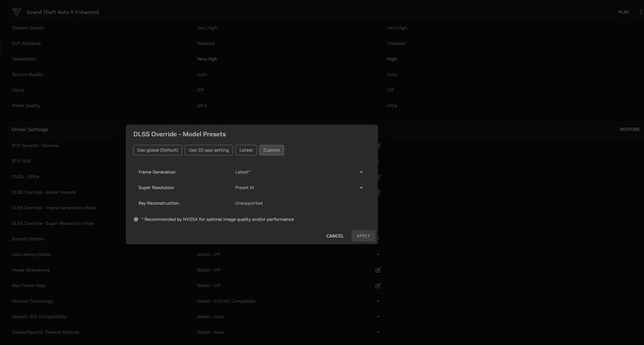Viewport: 644px width, 345px height.
Task: Select the Tessellation setting row
Action: (322, 59)
